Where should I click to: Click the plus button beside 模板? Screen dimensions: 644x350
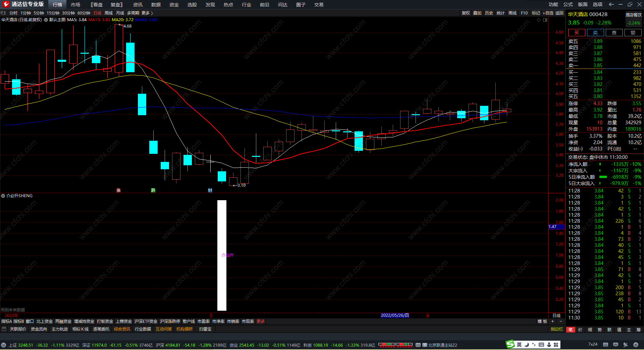[553, 321]
